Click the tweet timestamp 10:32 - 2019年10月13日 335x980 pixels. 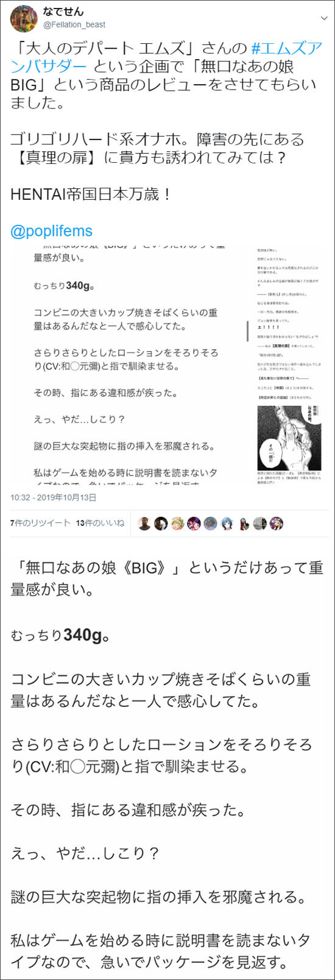(x=54, y=497)
